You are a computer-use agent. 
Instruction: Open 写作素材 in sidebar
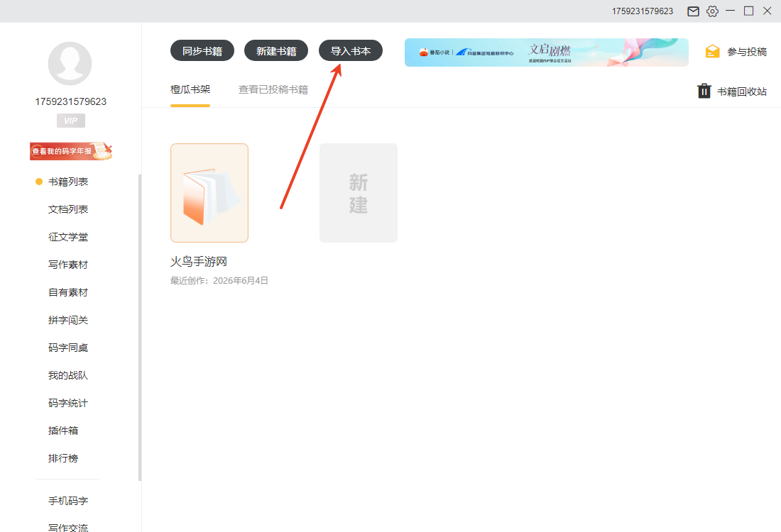pyautogui.click(x=68, y=265)
